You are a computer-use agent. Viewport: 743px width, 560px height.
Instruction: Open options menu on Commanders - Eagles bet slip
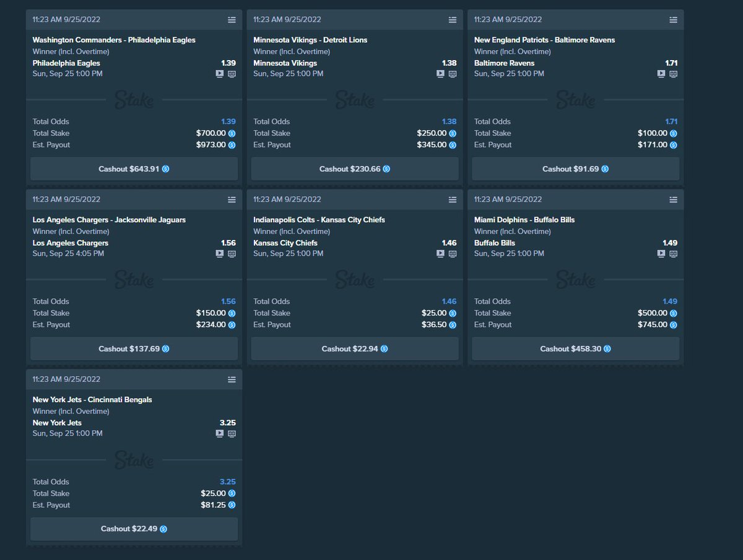pyautogui.click(x=232, y=20)
